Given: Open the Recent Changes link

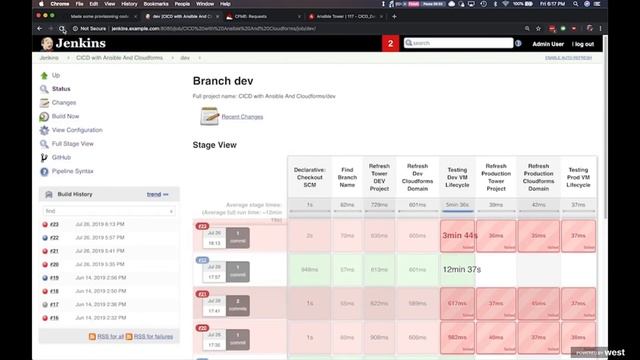Looking at the screenshot, I should [x=242, y=117].
